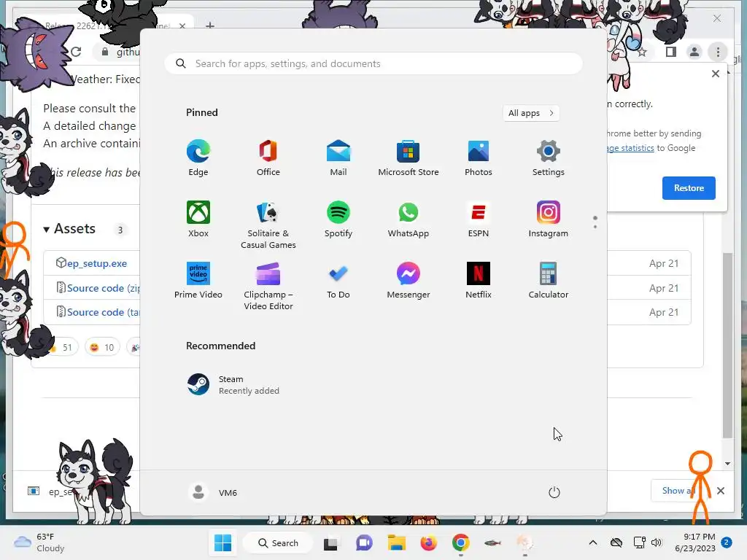Launch the Xbox app
Image resolution: width=747 pixels, height=560 pixels.
pyautogui.click(x=198, y=219)
